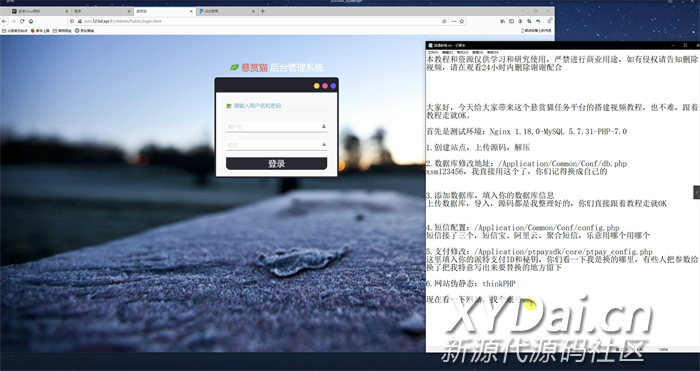Close the first browser tab (Linux panel)
The image size is (700, 371).
[x=67, y=11]
